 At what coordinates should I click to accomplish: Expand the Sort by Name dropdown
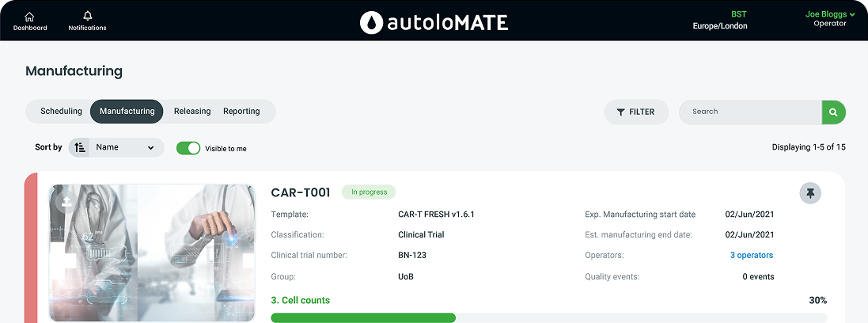(125, 147)
